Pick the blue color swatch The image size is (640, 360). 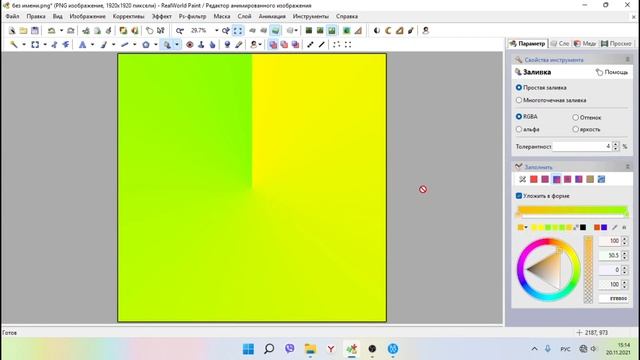coord(604,227)
